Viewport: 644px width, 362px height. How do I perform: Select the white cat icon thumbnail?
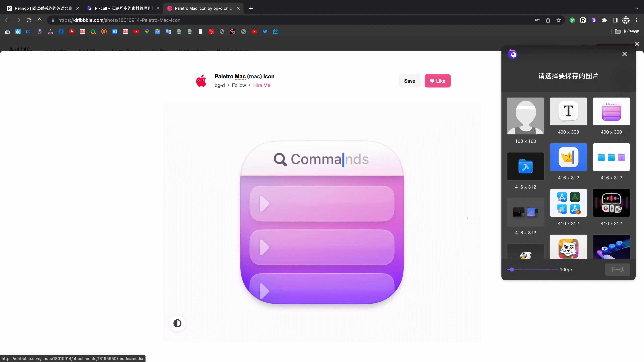[568, 247]
